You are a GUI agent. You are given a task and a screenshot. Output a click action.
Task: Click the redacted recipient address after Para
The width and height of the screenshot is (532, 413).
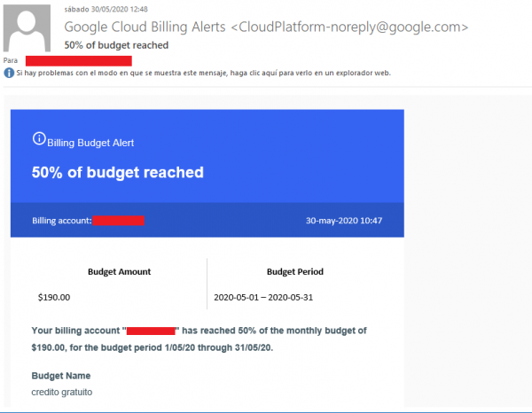pyautogui.click(x=79, y=61)
